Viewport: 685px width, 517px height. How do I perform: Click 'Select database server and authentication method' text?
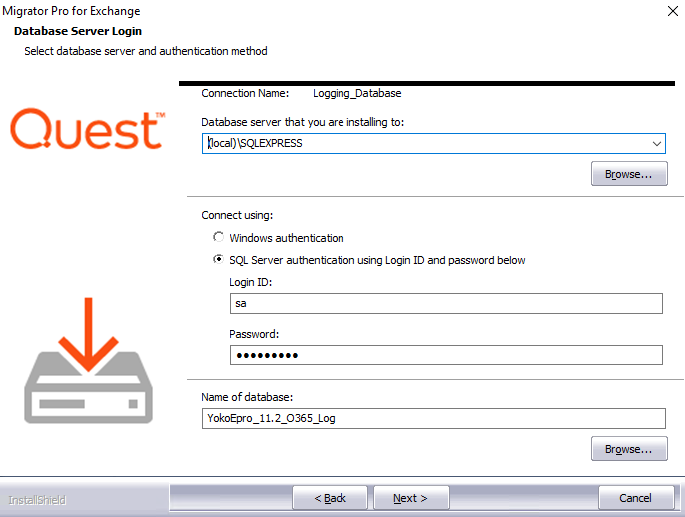[x=145, y=51]
